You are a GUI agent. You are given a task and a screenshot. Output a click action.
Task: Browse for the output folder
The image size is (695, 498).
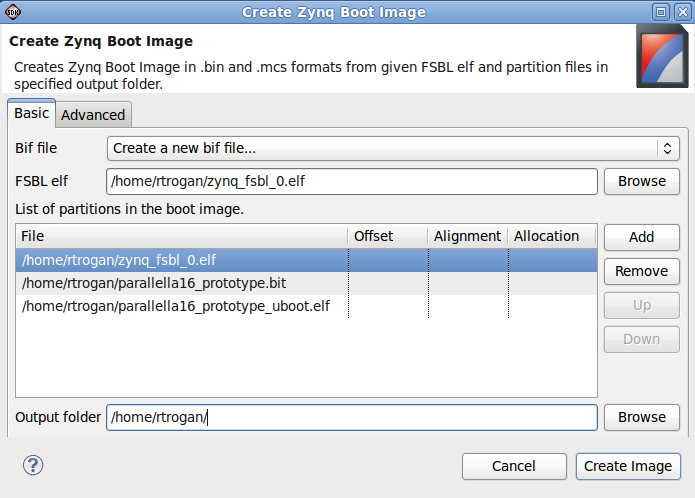click(641, 417)
